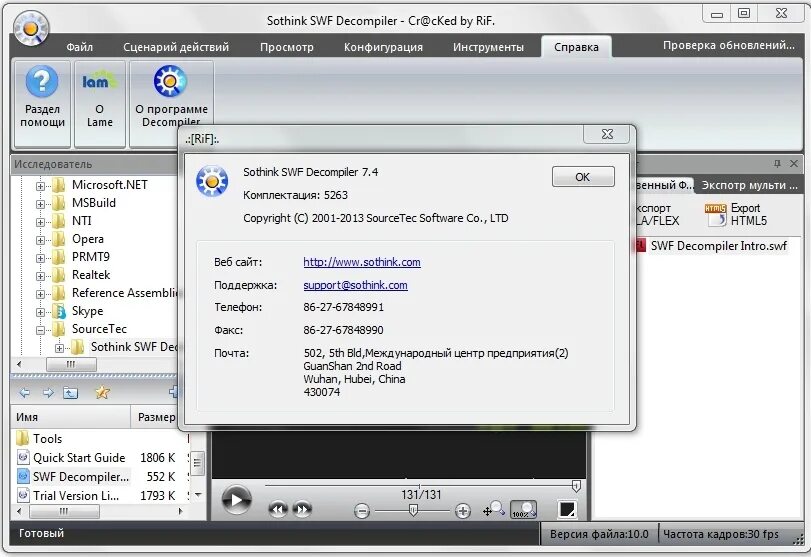Viewport: 811px width, 557px height.
Task: Switch to the Просмотр tab
Action: click(x=287, y=47)
